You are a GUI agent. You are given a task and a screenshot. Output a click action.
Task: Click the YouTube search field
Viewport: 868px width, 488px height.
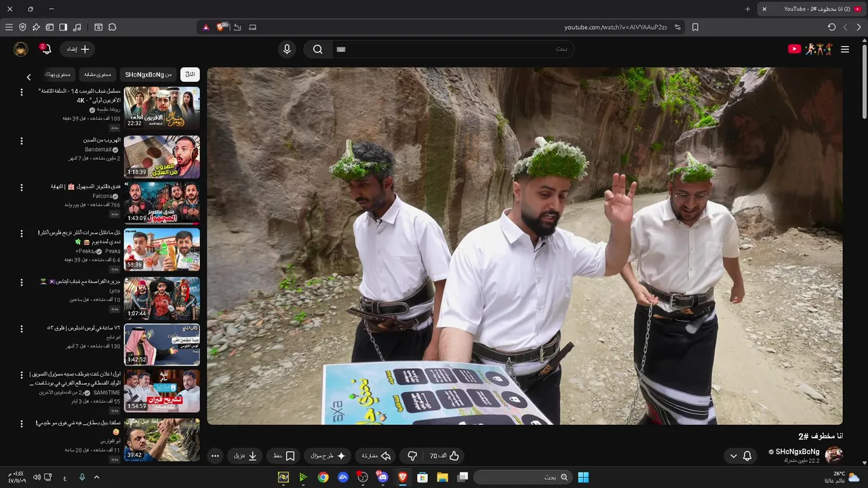tap(453, 49)
